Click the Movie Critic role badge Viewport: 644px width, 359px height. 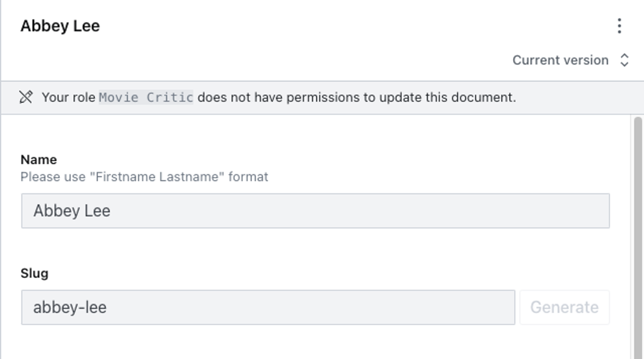coord(146,97)
